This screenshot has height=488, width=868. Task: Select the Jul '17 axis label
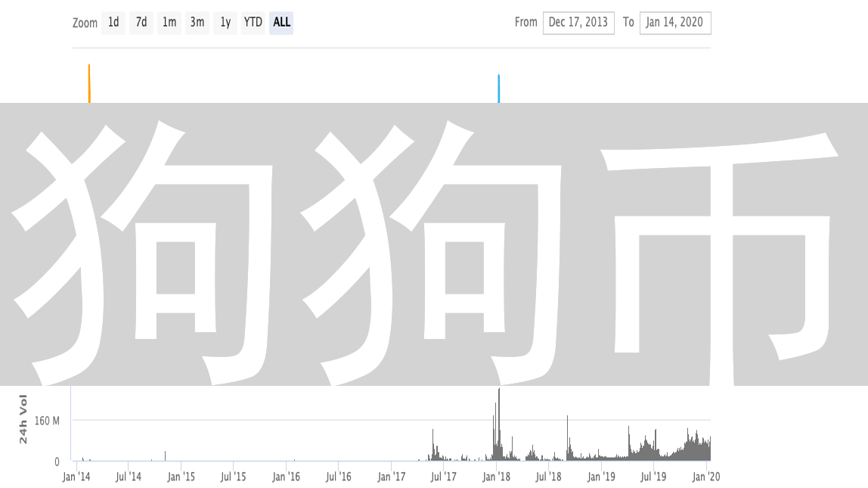pos(443,477)
